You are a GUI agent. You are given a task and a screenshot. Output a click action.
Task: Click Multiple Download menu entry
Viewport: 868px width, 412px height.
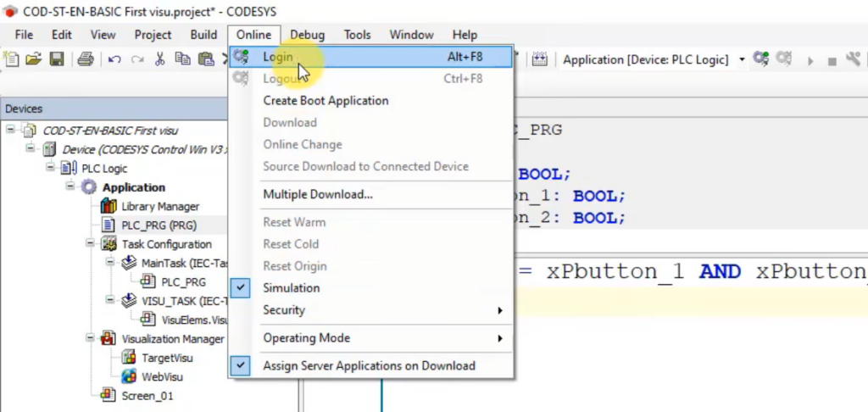tap(317, 194)
